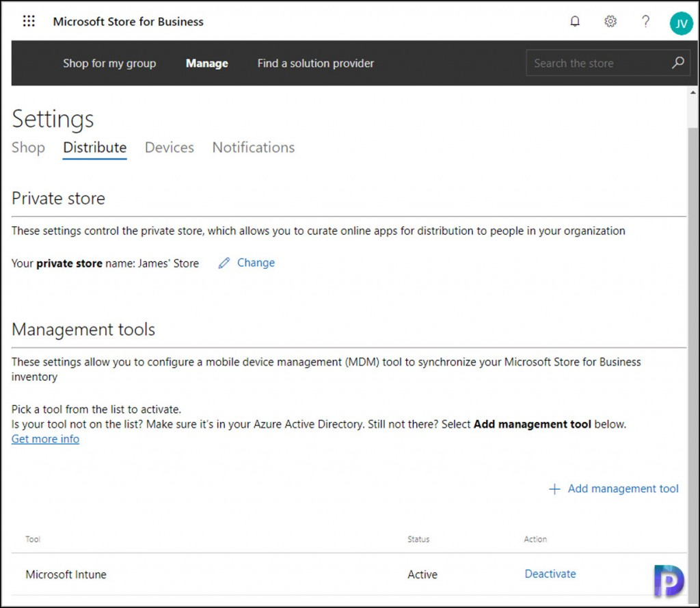This screenshot has width=700, height=608.
Task: Open the Manage menu
Action: tap(206, 64)
